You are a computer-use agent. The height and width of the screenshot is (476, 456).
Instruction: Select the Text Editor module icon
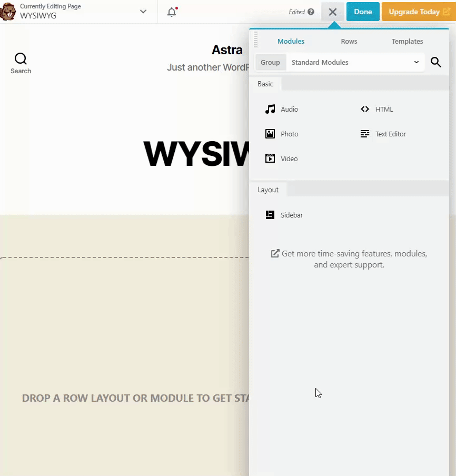pyautogui.click(x=365, y=134)
